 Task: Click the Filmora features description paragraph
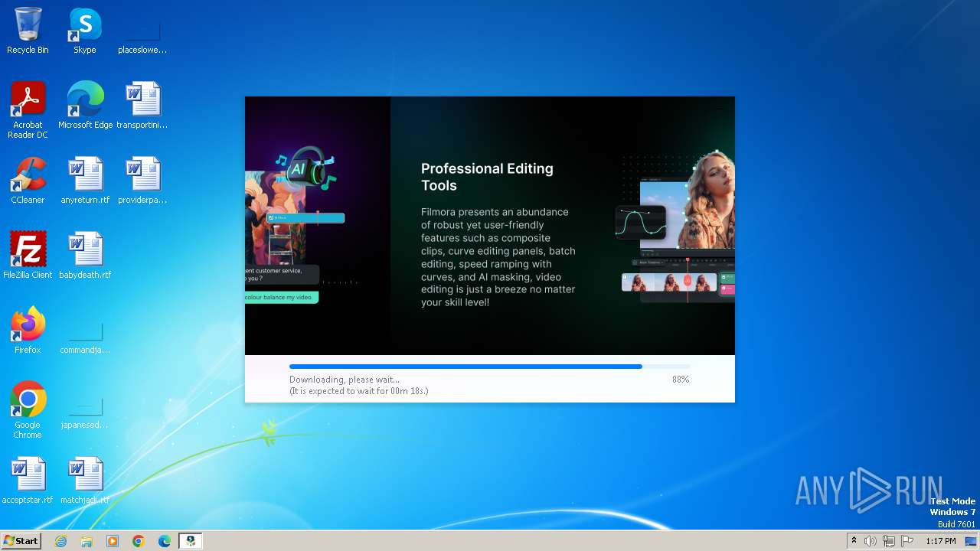point(498,257)
